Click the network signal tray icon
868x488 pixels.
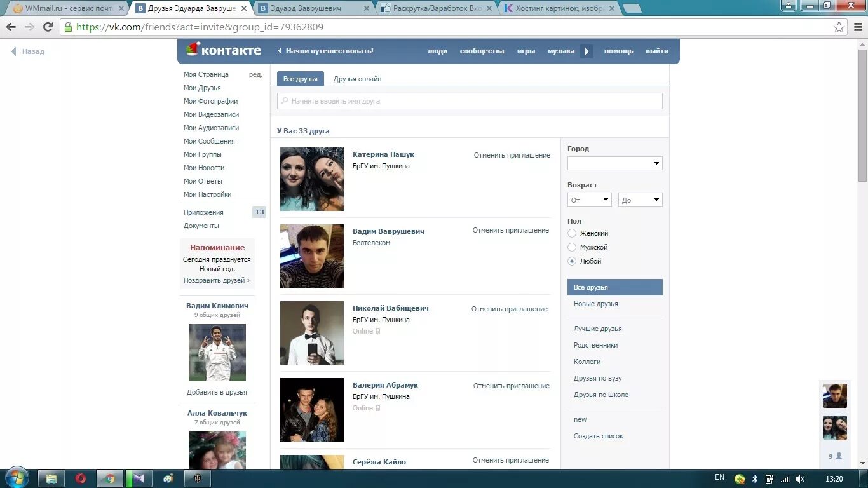pos(785,479)
